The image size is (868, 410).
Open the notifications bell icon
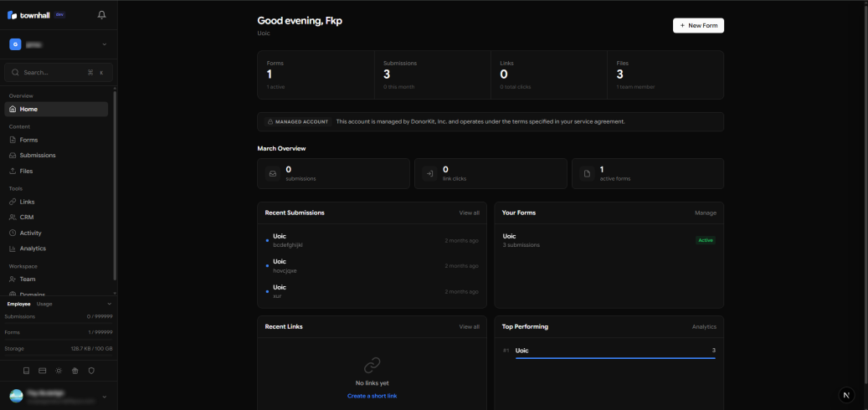[x=102, y=15]
